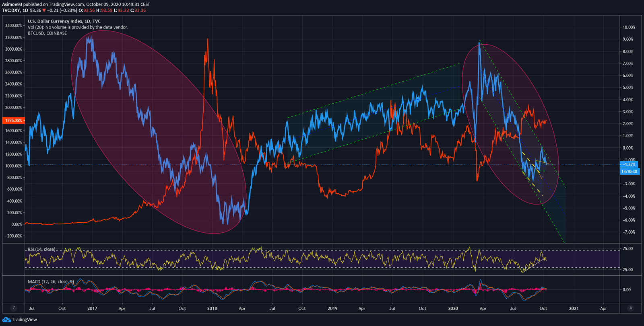Open the RSI (14, close) indicator label
644x326 pixels.
pyautogui.click(x=41, y=249)
